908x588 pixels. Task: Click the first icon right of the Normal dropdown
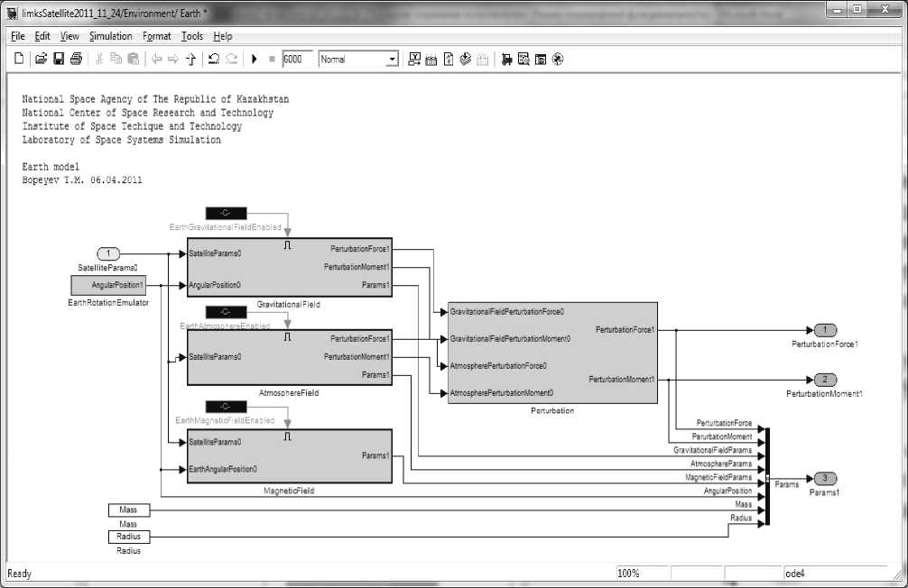[x=414, y=59]
